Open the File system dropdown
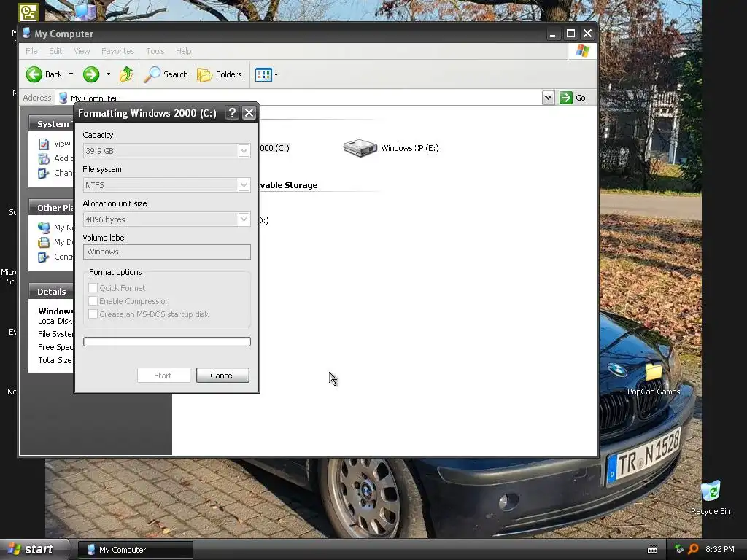The width and height of the screenshot is (747, 560). tap(244, 185)
